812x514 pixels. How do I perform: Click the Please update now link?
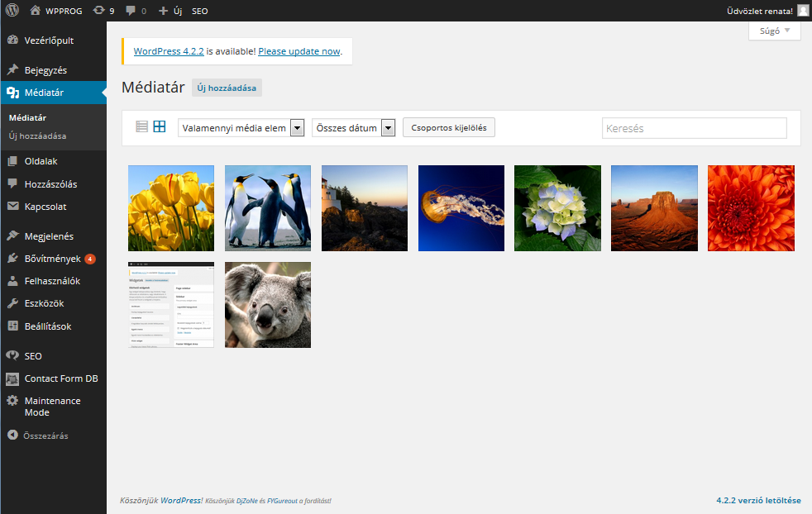(x=299, y=51)
